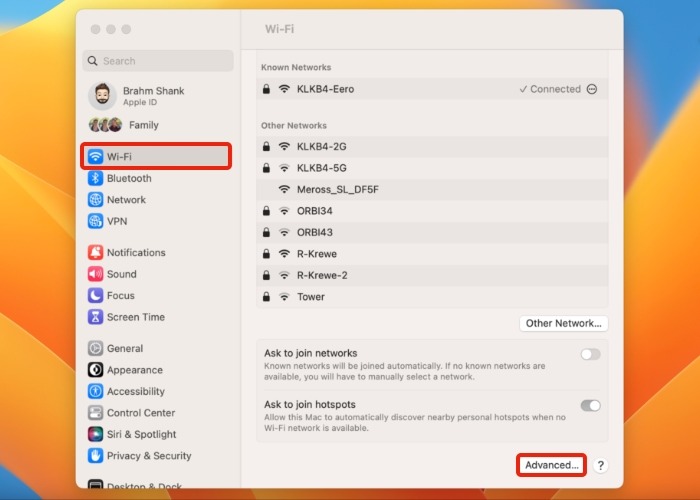Select the KLKB4-Eero network name

point(325,89)
